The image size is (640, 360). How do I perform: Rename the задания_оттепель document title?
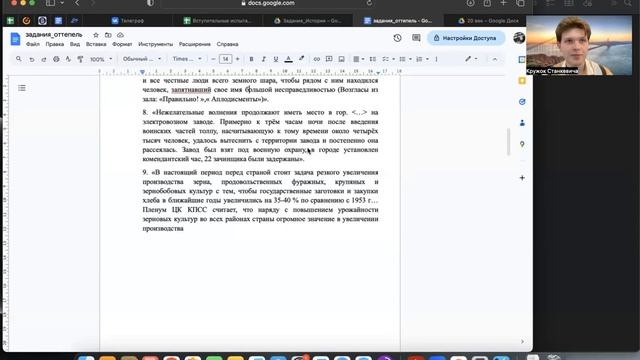pos(54,35)
